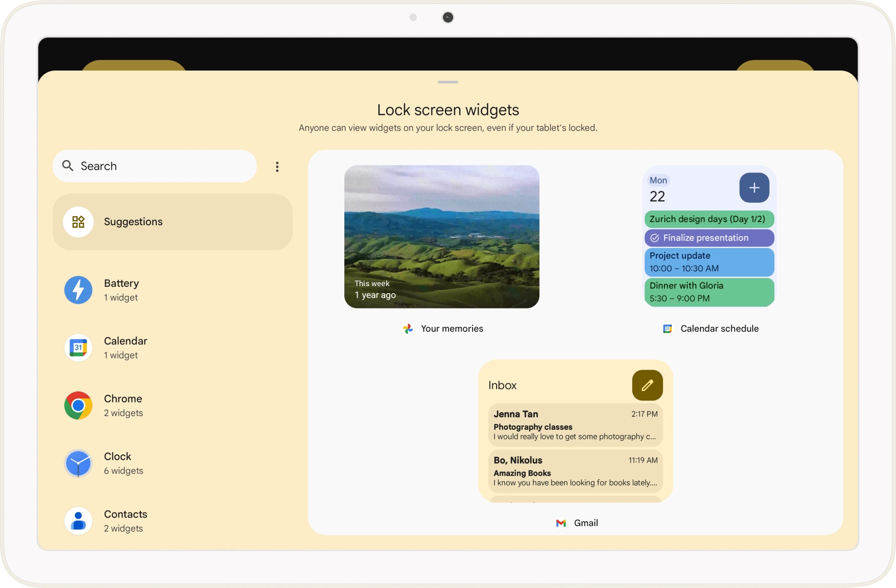This screenshot has width=896, height=588.
Task: Open the Contacts widget icon
Action: [x=78, y=520]
